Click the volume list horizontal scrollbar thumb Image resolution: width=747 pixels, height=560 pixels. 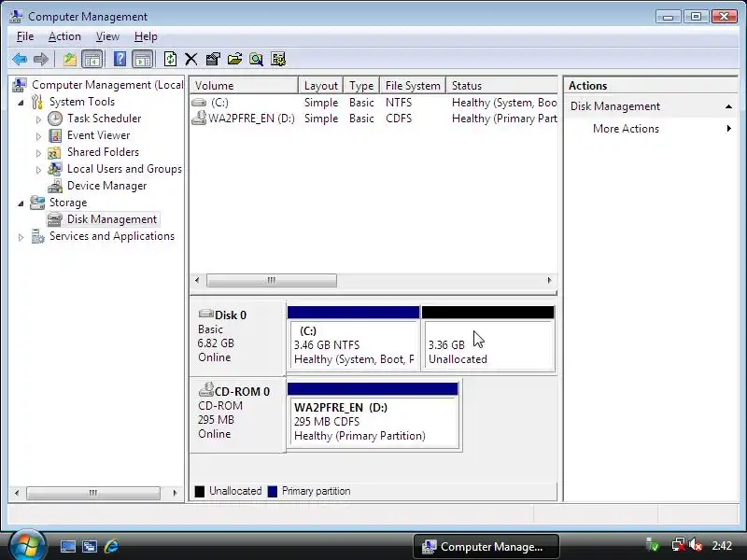(x=272, y=281)
